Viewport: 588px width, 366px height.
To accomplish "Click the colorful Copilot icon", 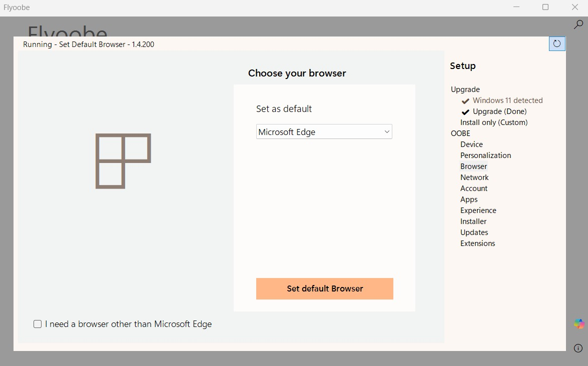I will pos(578,323).
